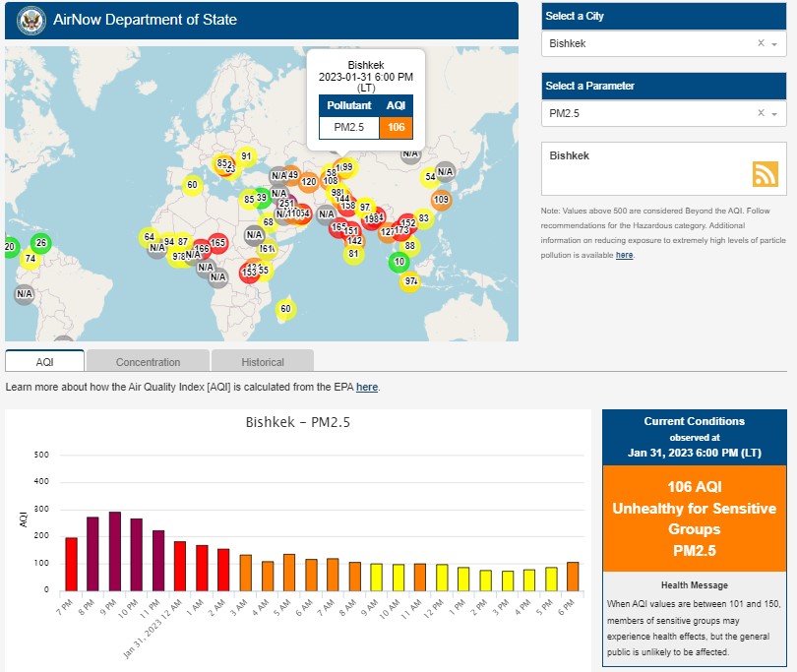
Task: Select the orange map marker showing 109
Action: pos(441,200)
